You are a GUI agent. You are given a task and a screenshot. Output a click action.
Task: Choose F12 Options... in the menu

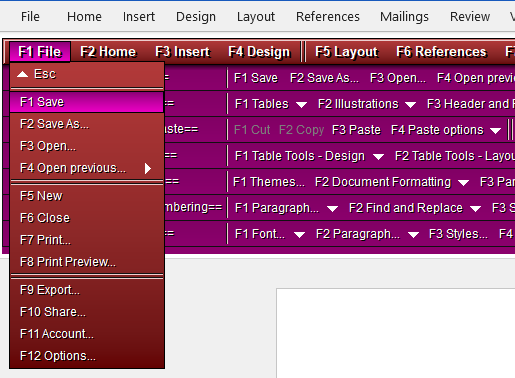(x=87, y=356)
